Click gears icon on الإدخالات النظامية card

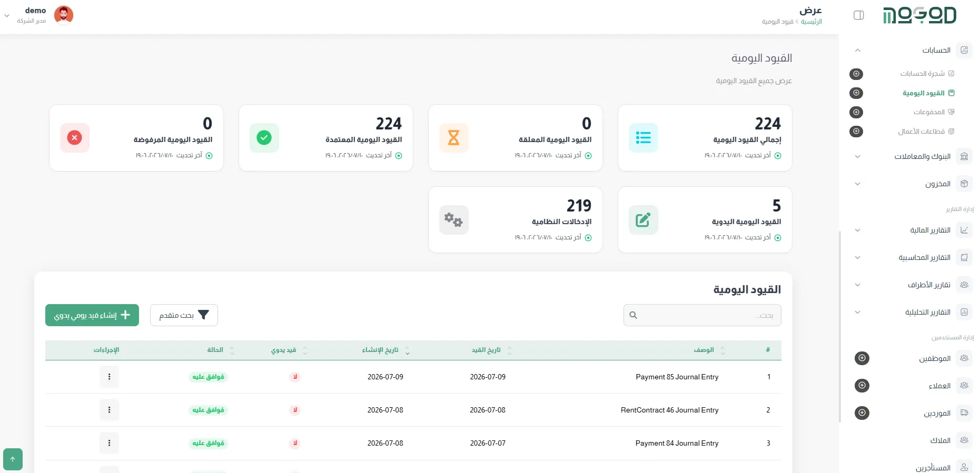[454, 220]
